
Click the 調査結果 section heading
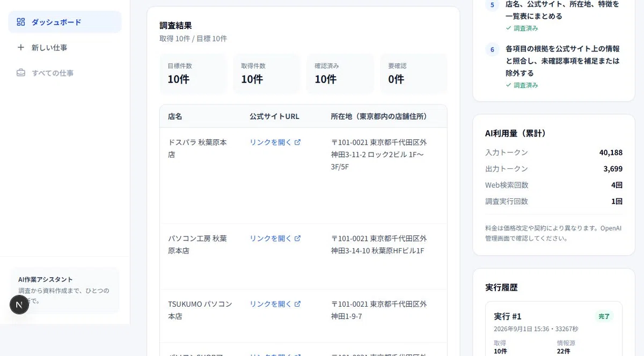pyautogui.click(x=175, y=25)
